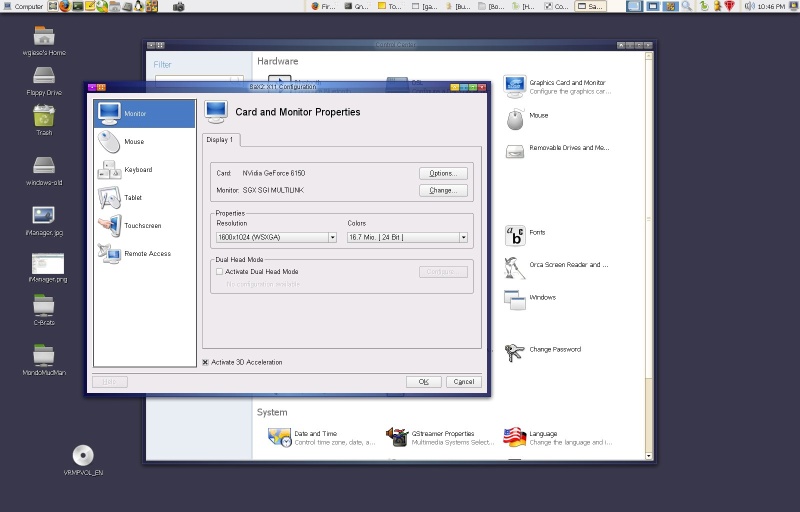Open Graphics Card and Monitor in Control Center

[x=514, y=86]
